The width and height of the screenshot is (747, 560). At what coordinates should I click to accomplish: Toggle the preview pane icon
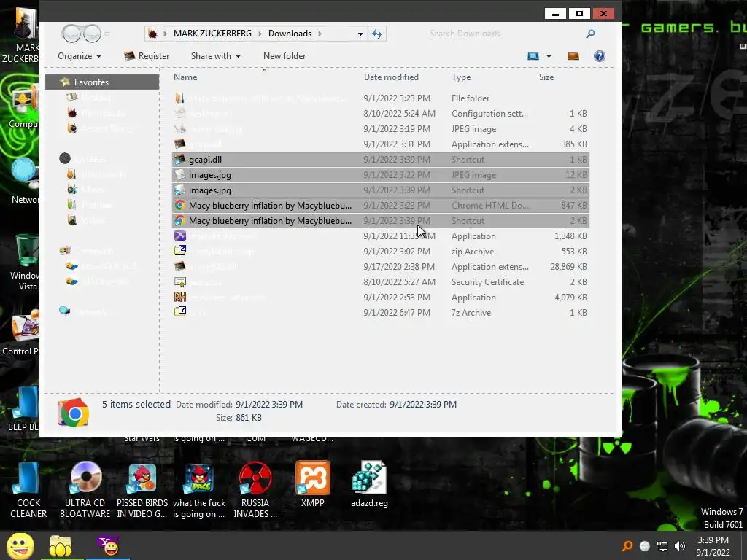(573, 56)
